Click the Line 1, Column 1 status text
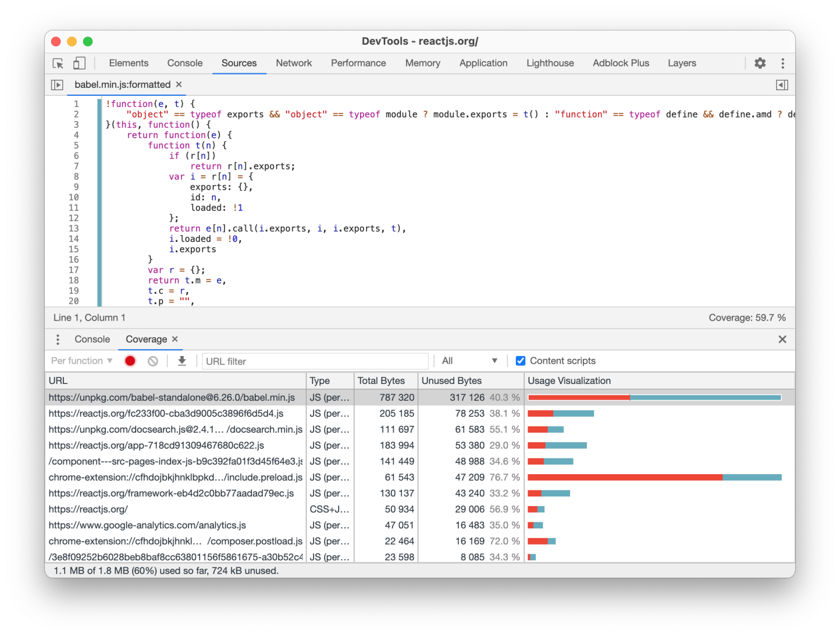 [x=90, y=318]
